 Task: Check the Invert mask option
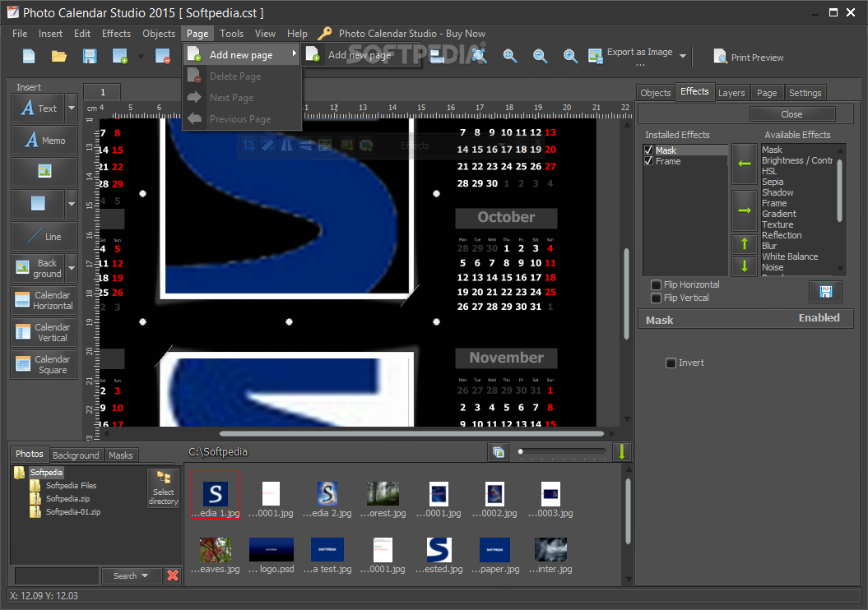(x=671, y=363)
